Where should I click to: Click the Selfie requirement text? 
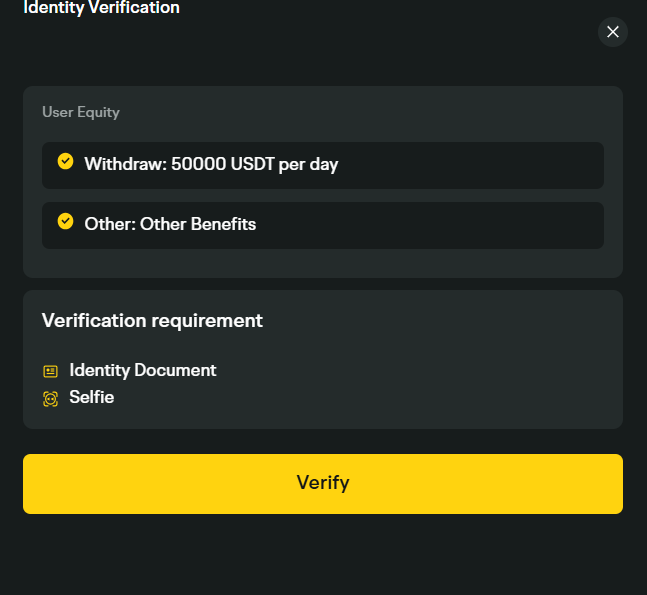click(x=92, y=397)
